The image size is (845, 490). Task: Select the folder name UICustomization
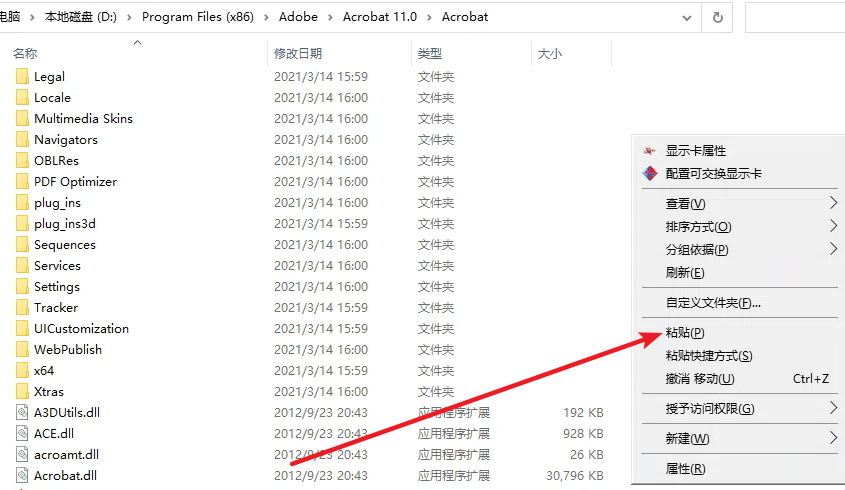point(81,329)
